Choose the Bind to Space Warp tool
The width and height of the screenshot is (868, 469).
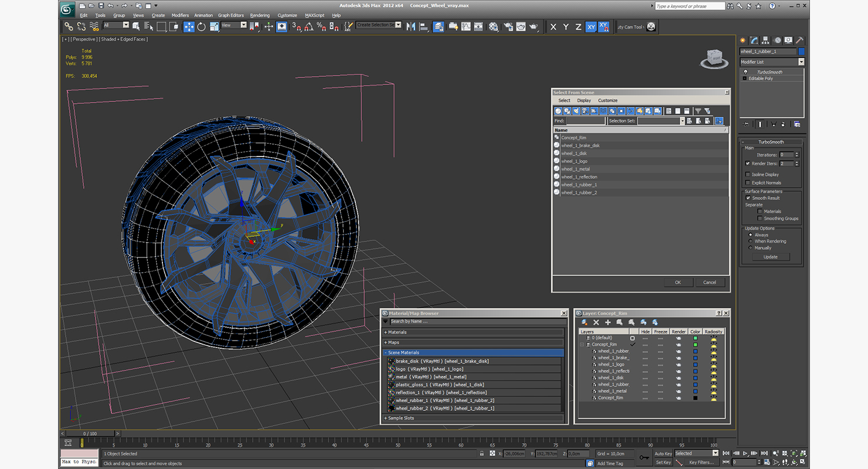pos(94,26)
